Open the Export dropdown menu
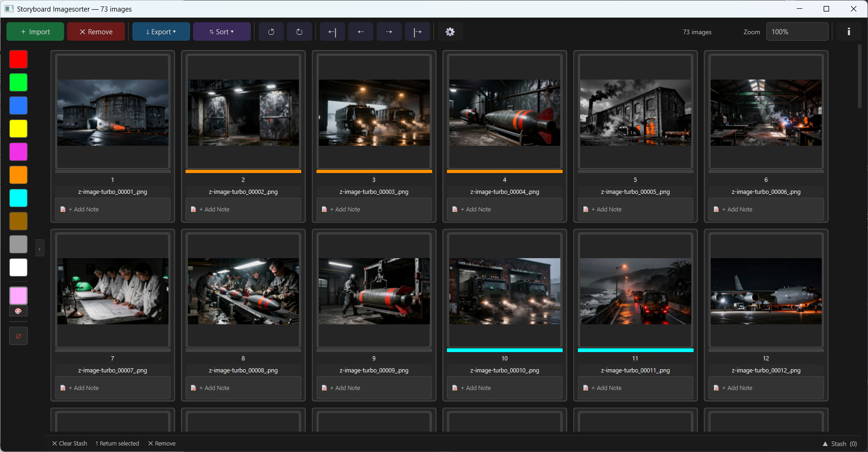 point(161,32)
